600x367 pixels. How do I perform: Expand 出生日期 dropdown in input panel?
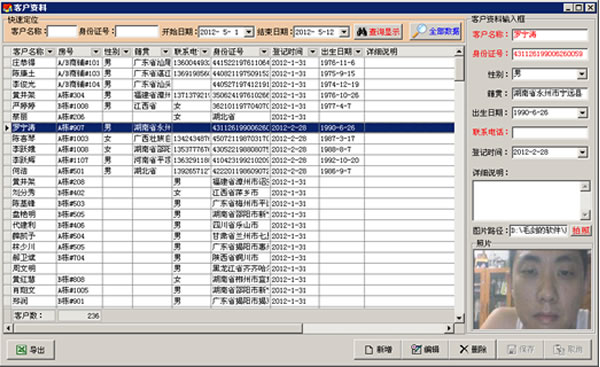(x=582, y=113)
